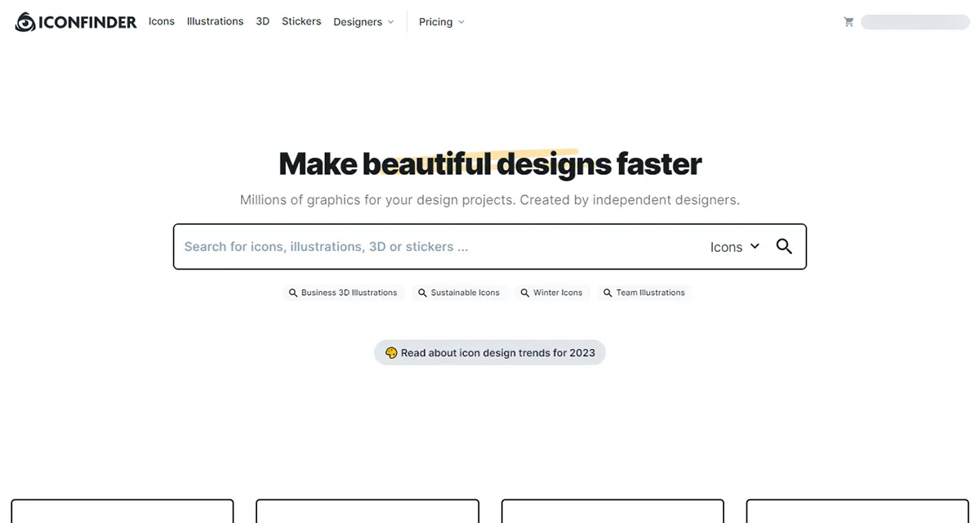
Task: Click the search magnifier icon
Action: click(784, 246)
